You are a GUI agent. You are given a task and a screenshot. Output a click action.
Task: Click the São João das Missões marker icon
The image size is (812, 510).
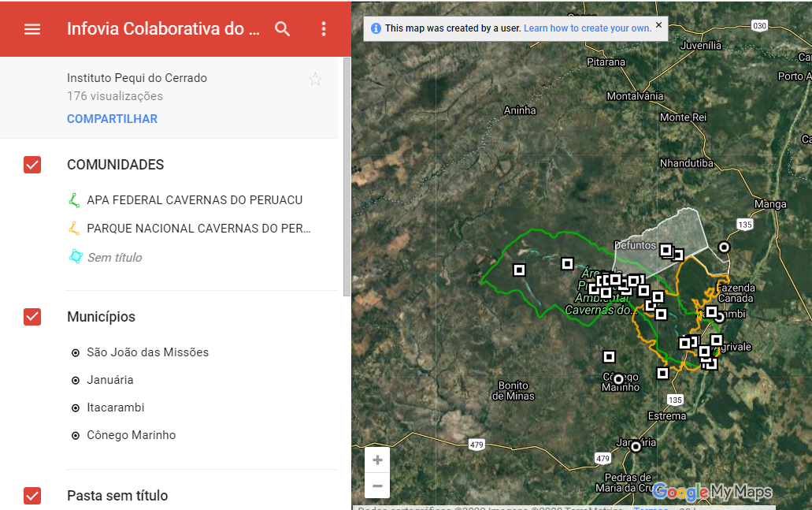[75, 352]
